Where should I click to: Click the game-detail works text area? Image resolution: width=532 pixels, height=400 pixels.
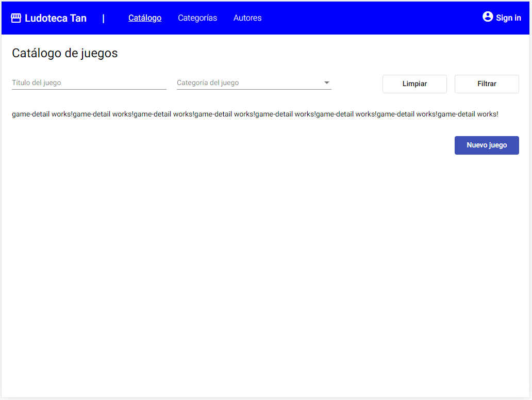[255, 113]
